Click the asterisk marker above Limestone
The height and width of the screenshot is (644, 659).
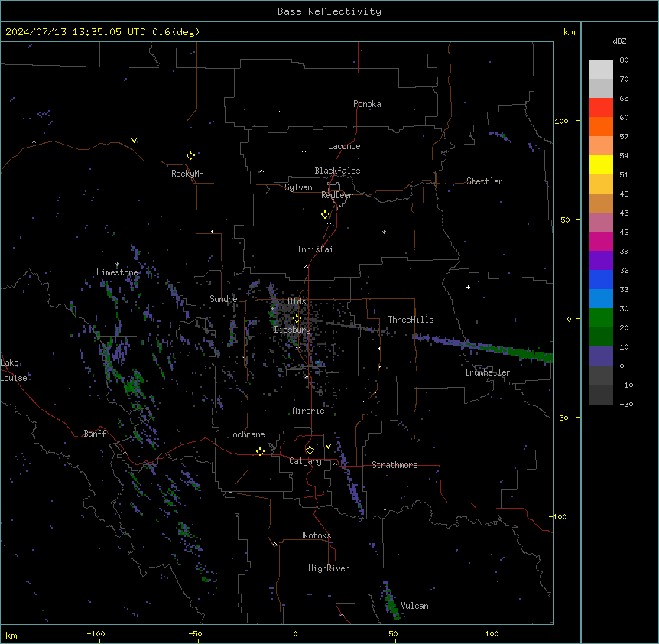pos(117,265)
